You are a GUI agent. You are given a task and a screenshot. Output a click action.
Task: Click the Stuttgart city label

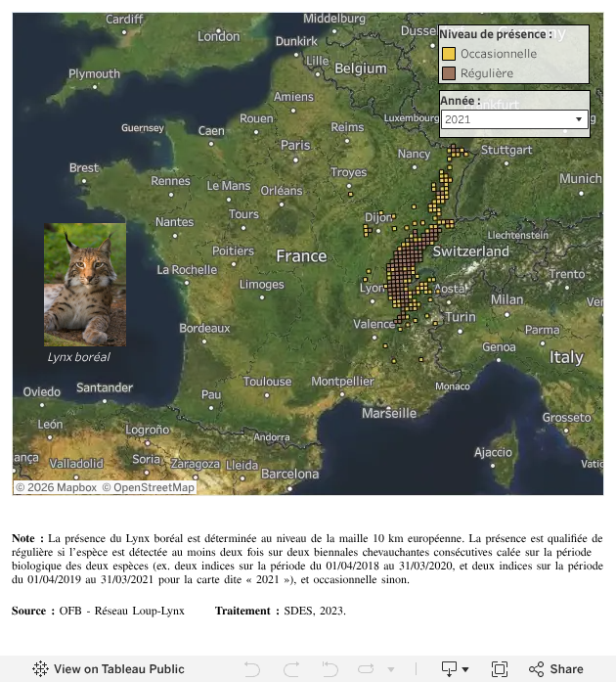[x=506, y=150]
